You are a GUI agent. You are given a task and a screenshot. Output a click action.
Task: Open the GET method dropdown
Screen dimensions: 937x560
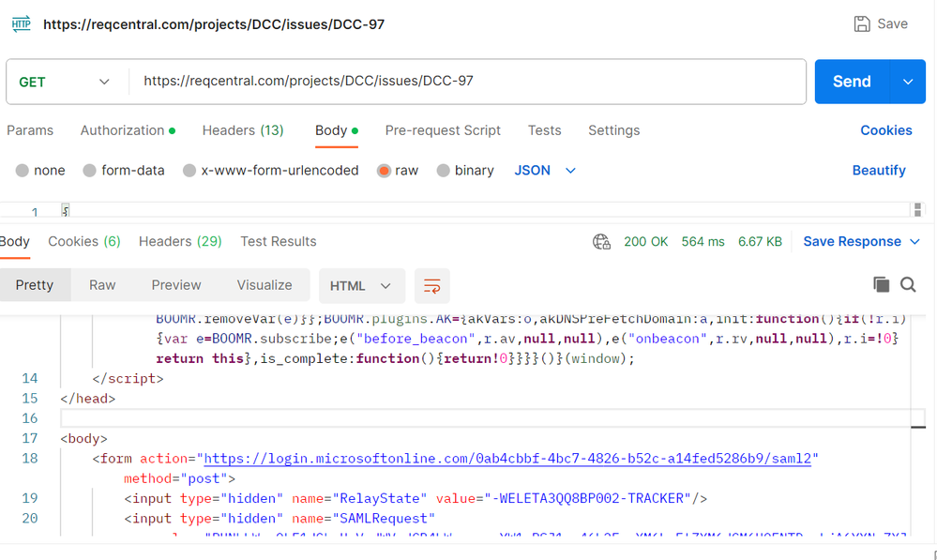pos(65,82)
